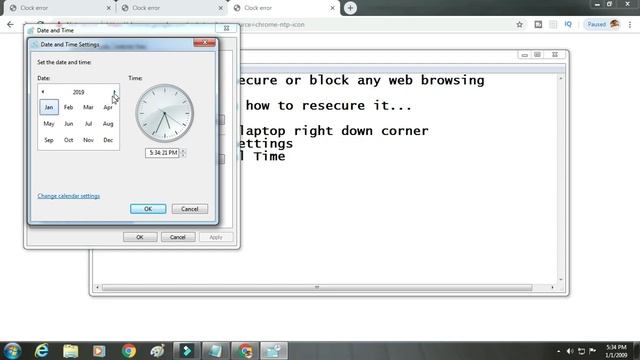Viewport: 640px width, 360px height.
Task: Switch to first Clock error tab
Action: (60, 8)
